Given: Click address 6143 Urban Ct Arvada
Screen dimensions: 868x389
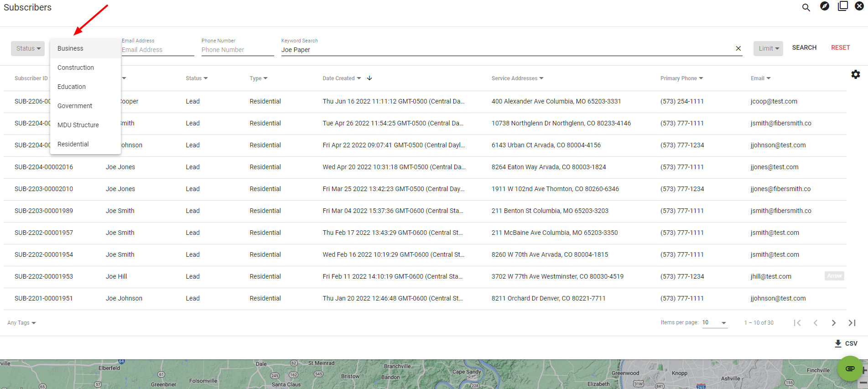Looking at the screenshot, I should (546, 145).
